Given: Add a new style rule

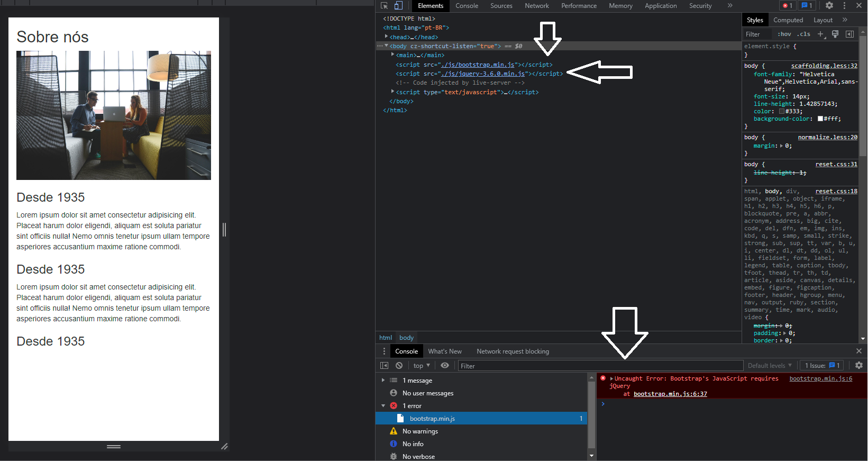Looking at the screenshot, I should [821, 34].
